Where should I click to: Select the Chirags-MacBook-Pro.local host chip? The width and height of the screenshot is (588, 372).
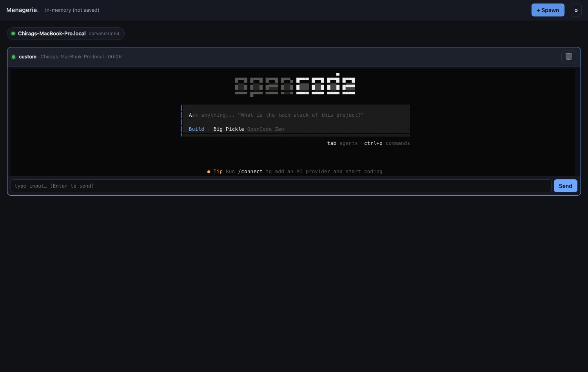pyautogui.click(x=66, y=34)
